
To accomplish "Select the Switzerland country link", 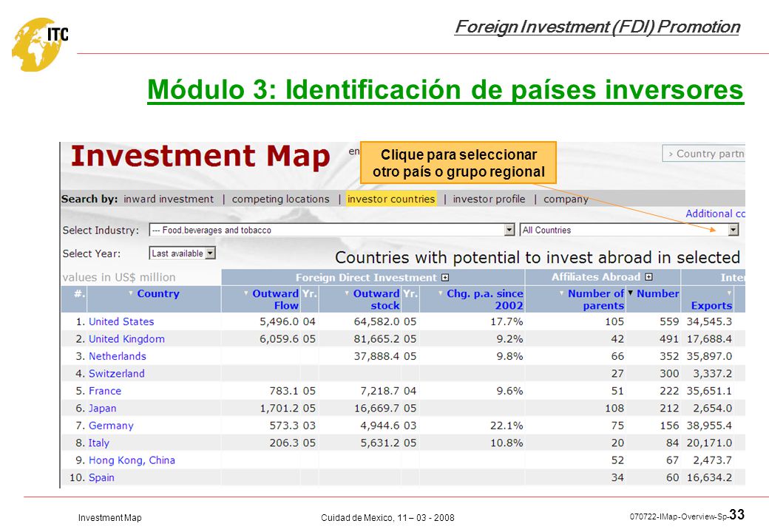I will tap(117, 374).
